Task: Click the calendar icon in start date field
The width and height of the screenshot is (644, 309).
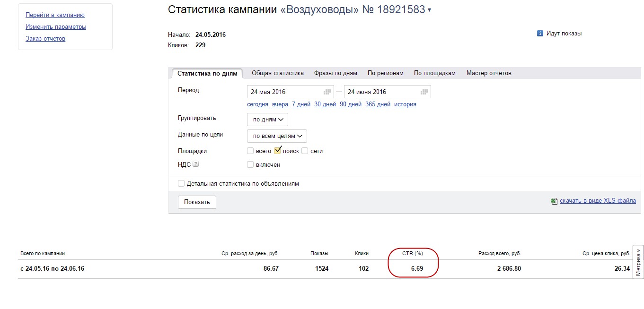Action: [327, 92]
